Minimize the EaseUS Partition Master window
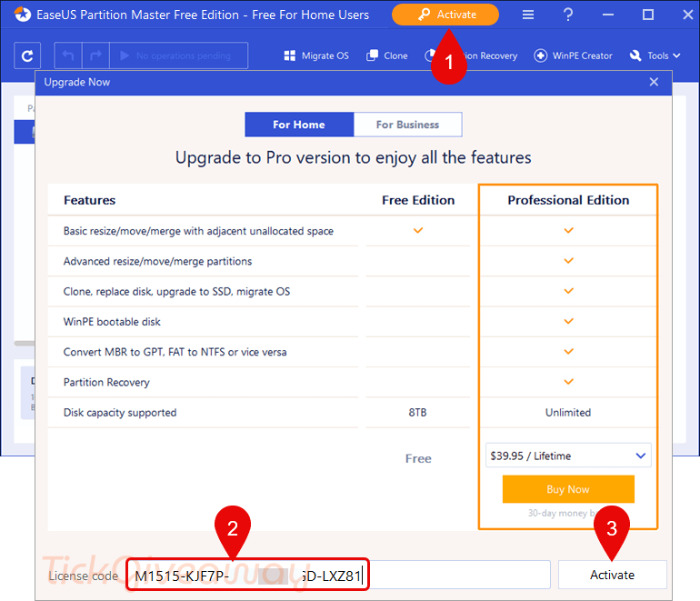This screenshot has width=700, height=601. (608, 15)
